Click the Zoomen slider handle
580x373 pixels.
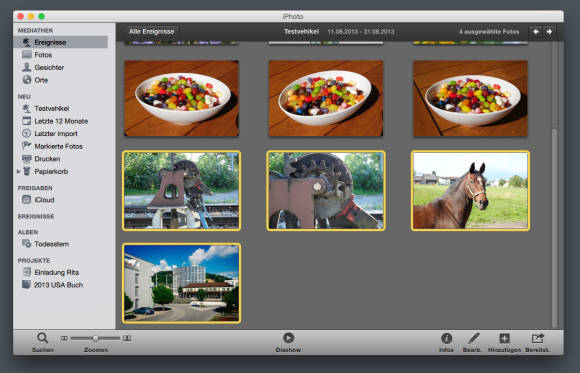95,338
